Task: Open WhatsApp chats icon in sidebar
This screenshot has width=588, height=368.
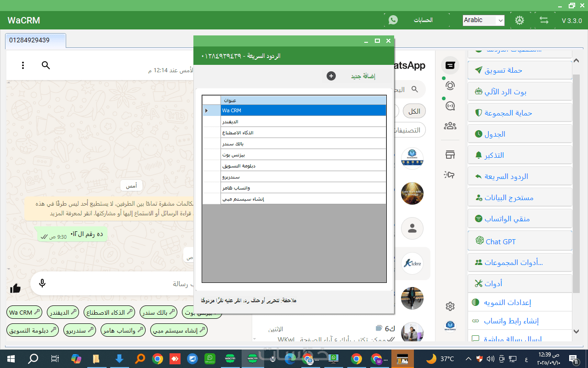Action: (x=450, y=65)
